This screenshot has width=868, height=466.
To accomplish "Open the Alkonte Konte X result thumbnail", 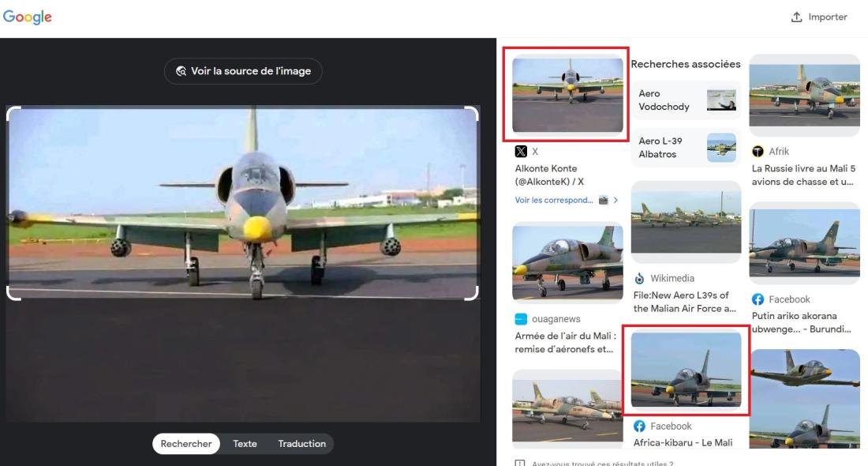I will 567,95.
